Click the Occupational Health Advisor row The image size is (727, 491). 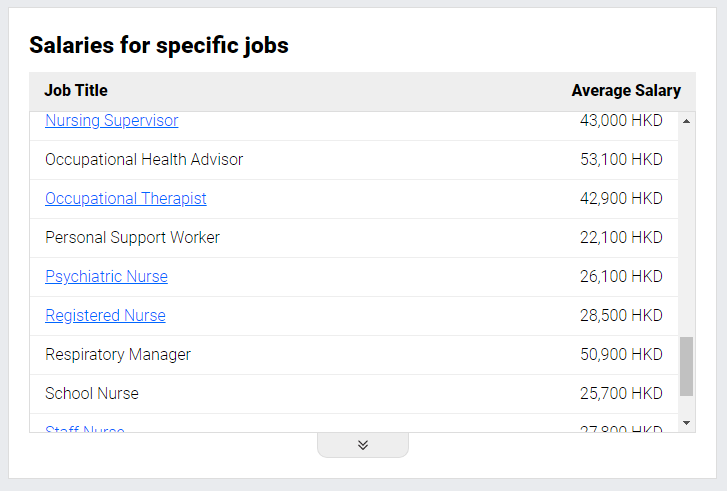point(354,160)
